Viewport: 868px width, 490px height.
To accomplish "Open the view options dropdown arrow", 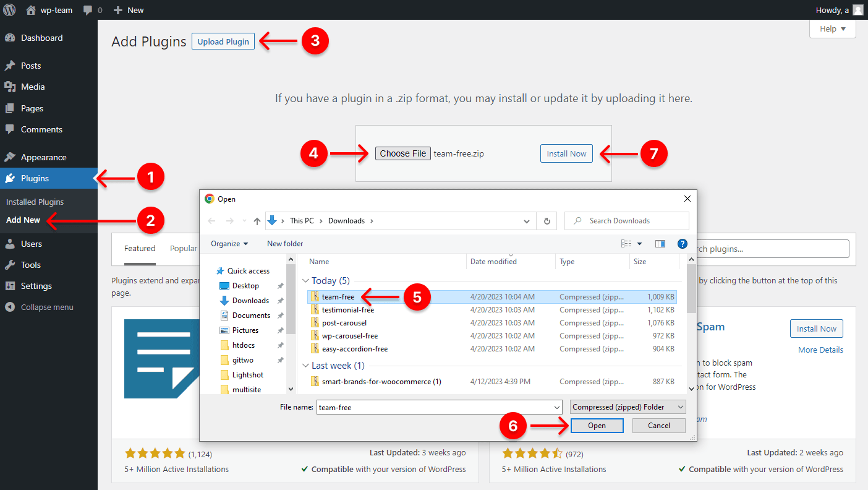I will (x=639, y=244).
